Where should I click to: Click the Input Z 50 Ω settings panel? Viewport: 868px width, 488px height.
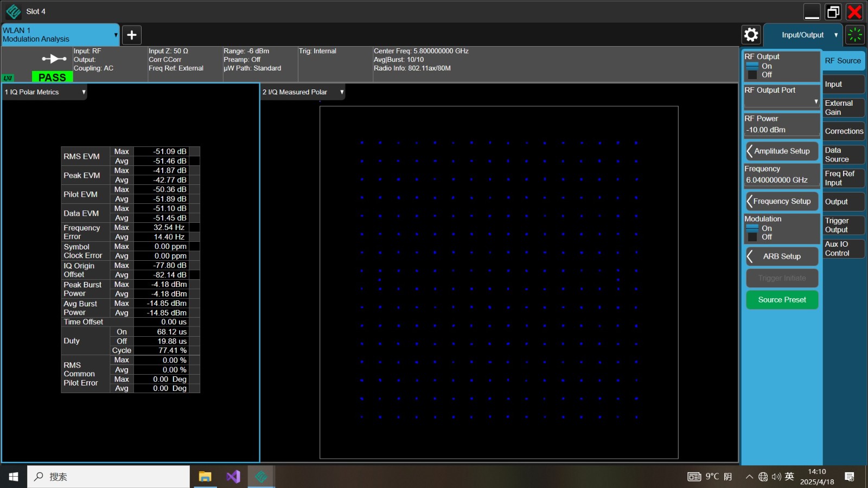pyautogui.click(x=185, y=64)
